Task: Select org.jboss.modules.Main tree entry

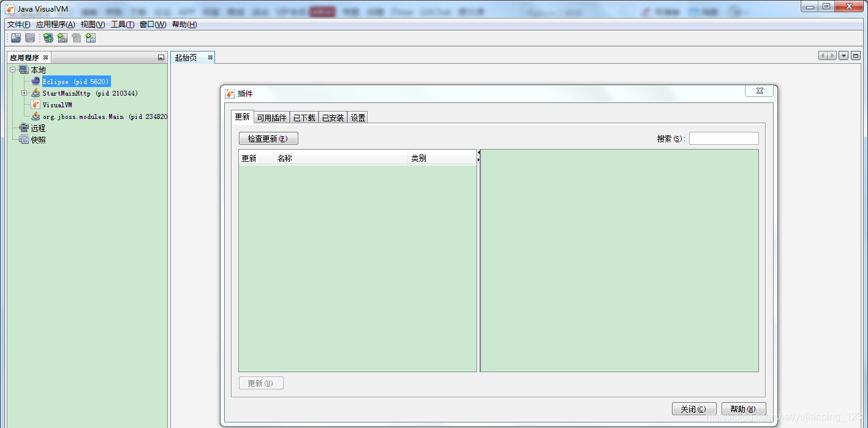Action: click(x=105, y=117)
